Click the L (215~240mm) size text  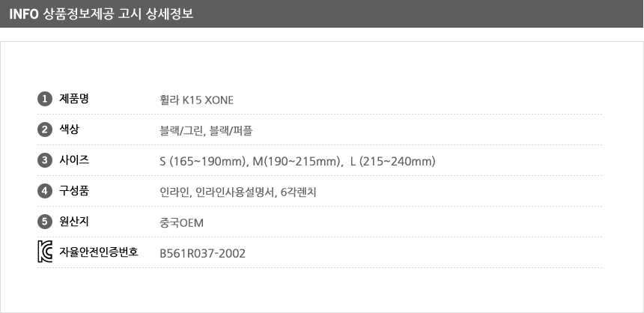point(393,162)
